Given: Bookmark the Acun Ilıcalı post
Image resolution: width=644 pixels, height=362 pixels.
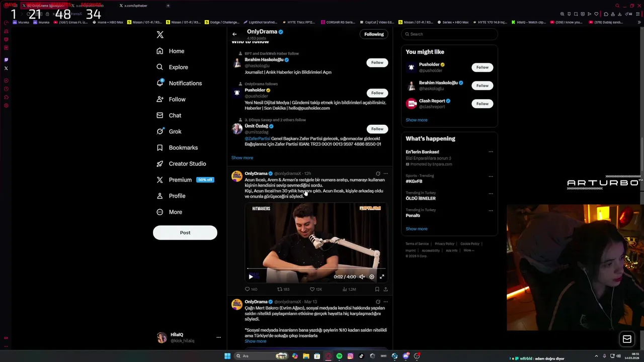Looking at the screenshot, I should click(377, 289).
